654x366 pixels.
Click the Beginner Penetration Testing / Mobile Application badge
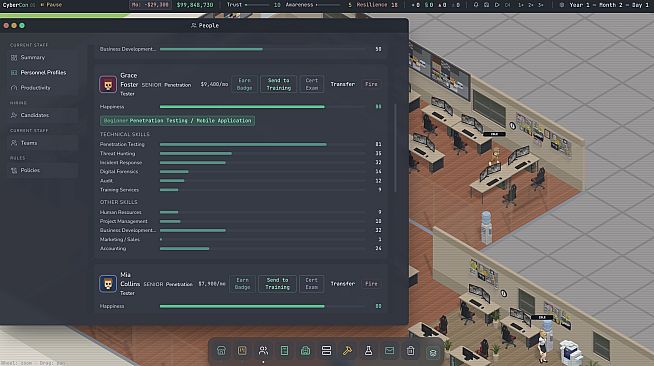(x=177, y=121)
